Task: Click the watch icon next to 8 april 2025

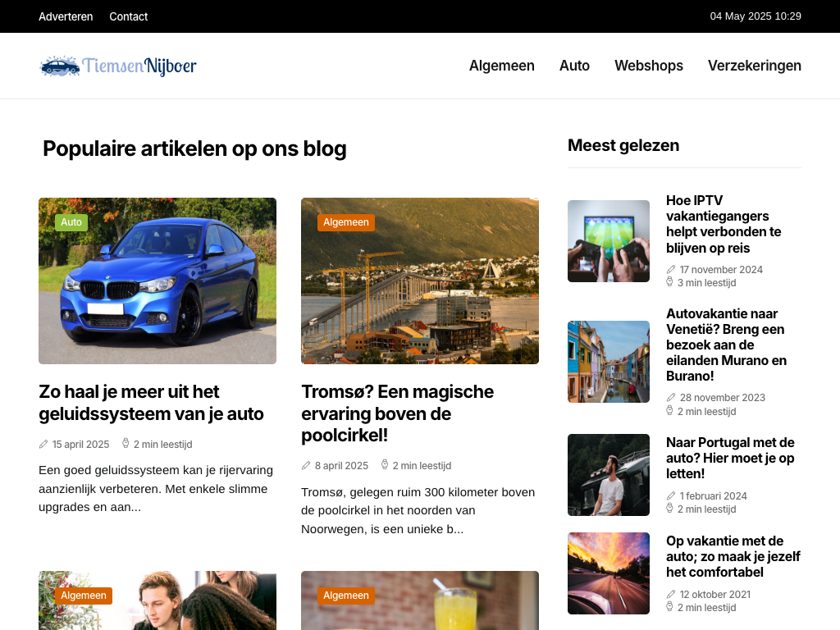Action: click(384, 464)
